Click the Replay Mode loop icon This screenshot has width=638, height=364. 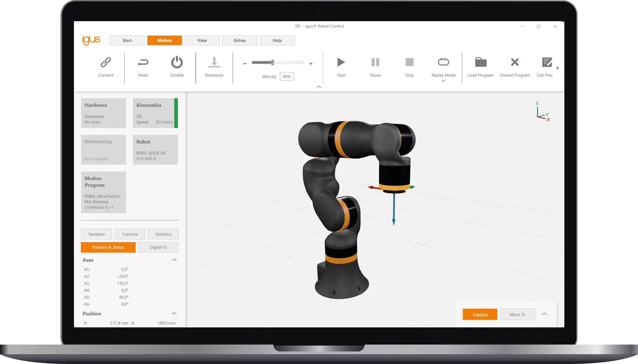[x=443, y=62]
